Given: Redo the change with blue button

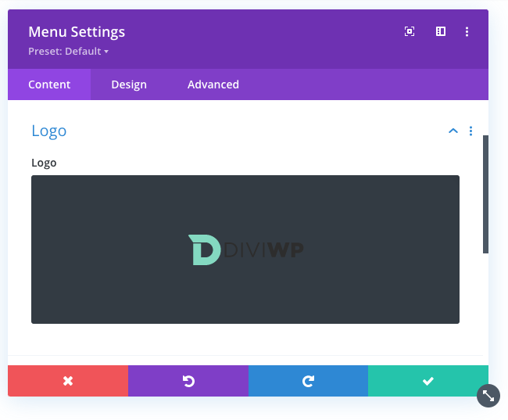Looking at the screenshot, I should coord(308,381).
